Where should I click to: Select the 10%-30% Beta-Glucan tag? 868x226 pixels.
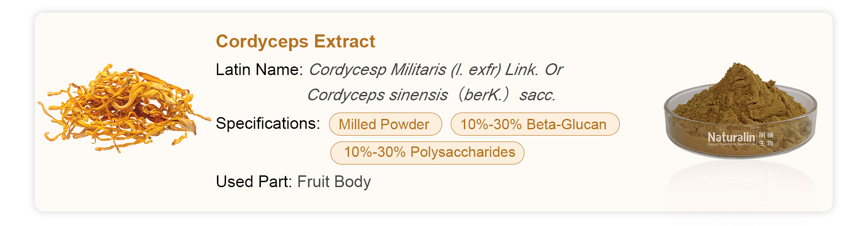(535, 124)
